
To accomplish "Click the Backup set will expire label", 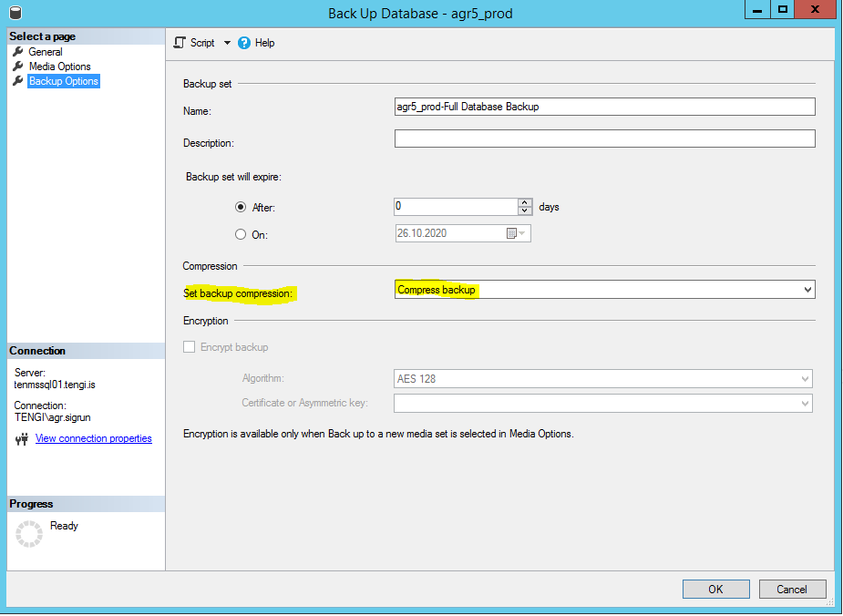I will [x=233, y=177].
